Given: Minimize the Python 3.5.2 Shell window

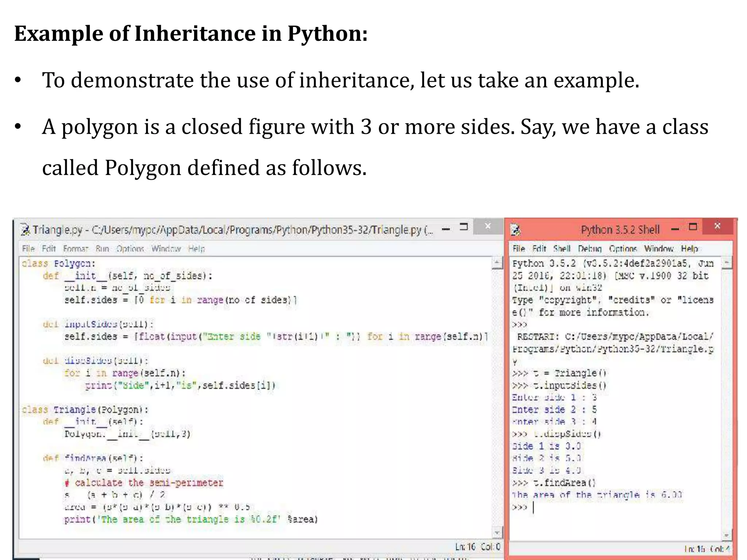Looking at the screenshot, I should pos(675,229).
